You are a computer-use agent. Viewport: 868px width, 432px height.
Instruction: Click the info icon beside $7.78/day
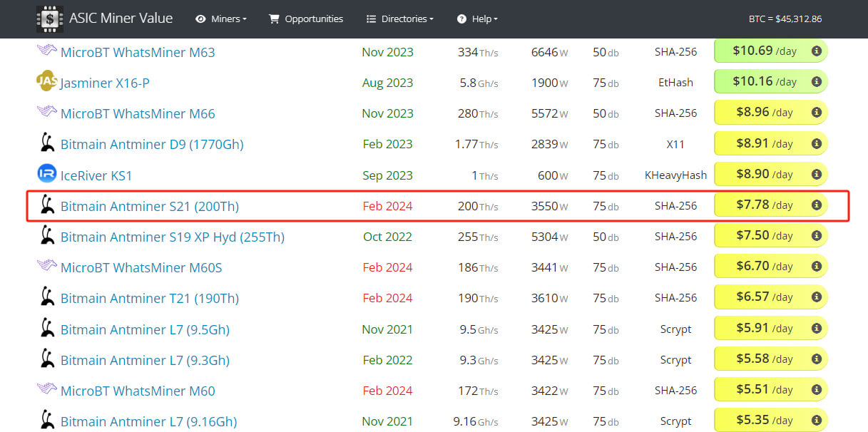(x=816, y=205)
